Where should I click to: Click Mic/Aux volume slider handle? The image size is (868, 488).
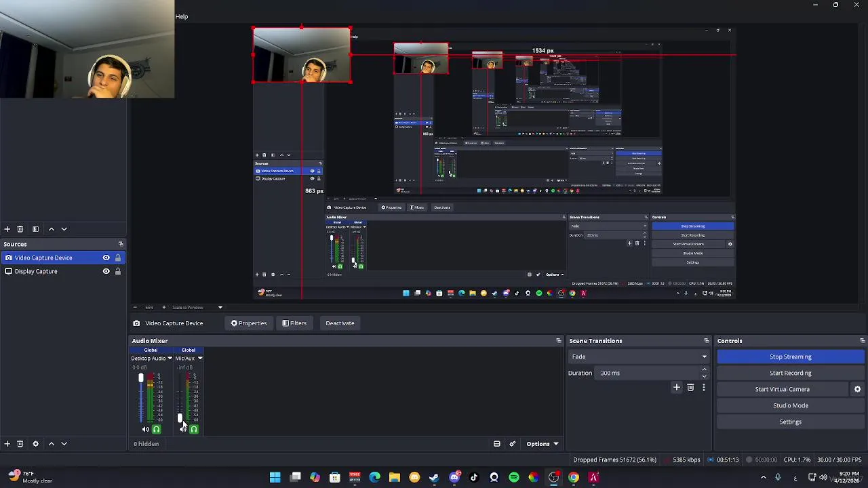[180, 419]
